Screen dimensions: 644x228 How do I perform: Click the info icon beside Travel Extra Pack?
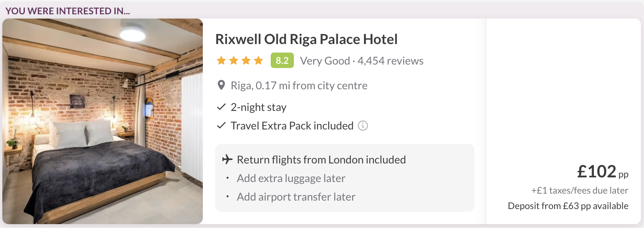coord(363,126)
